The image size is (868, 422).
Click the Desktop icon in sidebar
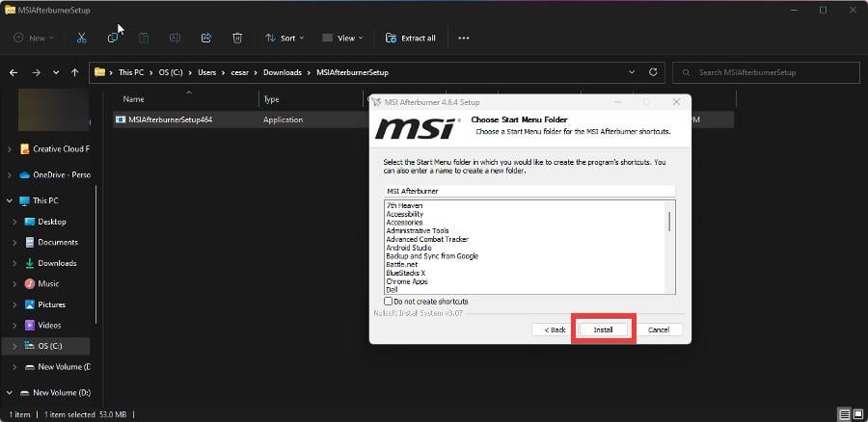pos(30,222)
